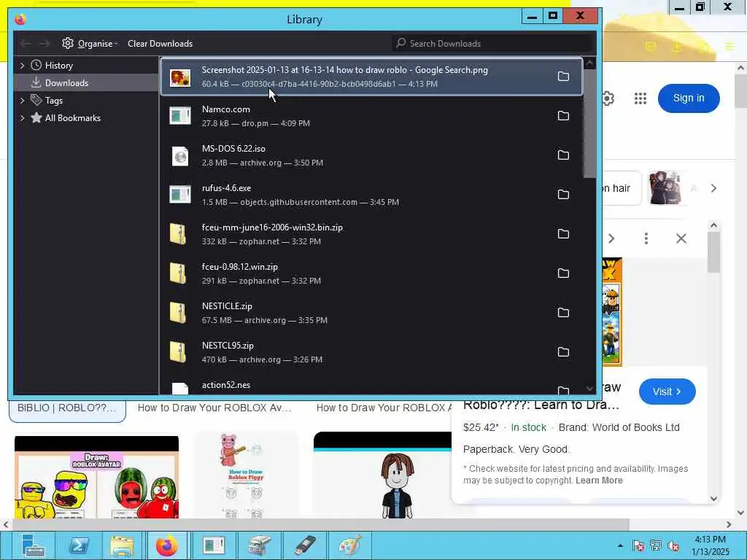Click the rufus-4.6.exe file icon
747x560 pixels.
click(x=180, y=195)
